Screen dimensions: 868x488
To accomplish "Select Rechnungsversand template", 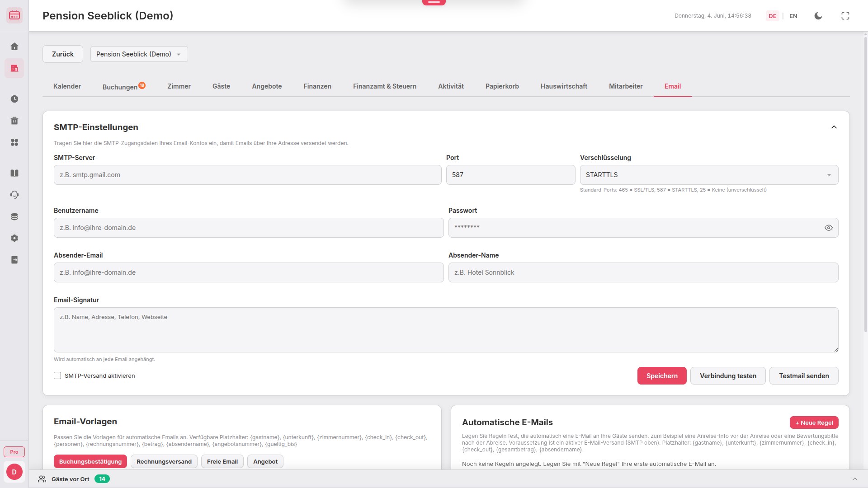I will 164,462.
